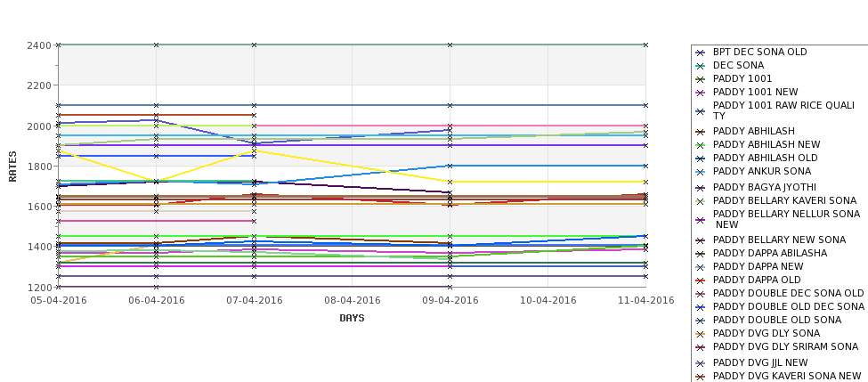This screenshot has width=868, height=382.
Task: Click the PADDY ABHILASH OLD legend marker
Action: click(x=701, y=158)
